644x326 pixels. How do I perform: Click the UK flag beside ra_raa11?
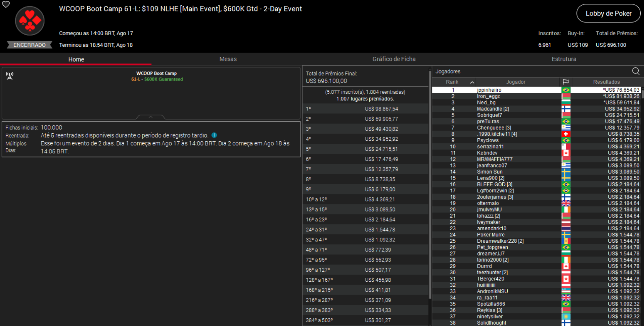pos(566,298)
